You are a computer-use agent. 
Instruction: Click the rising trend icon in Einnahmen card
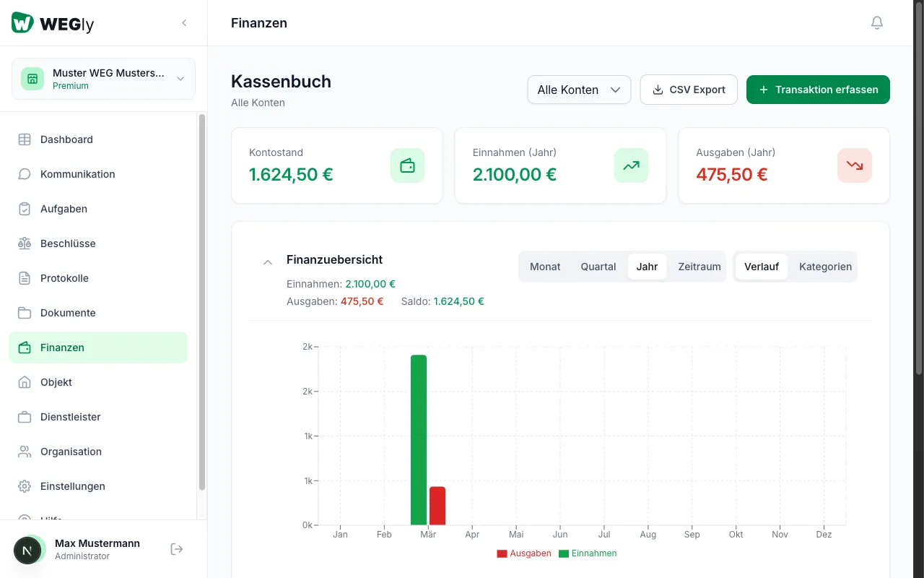pos(631,165)
